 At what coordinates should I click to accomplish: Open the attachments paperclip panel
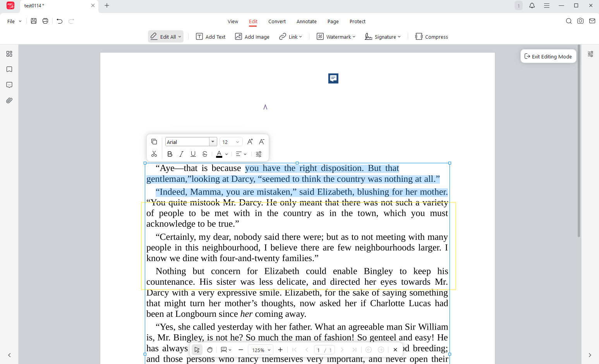pos(9,100)
